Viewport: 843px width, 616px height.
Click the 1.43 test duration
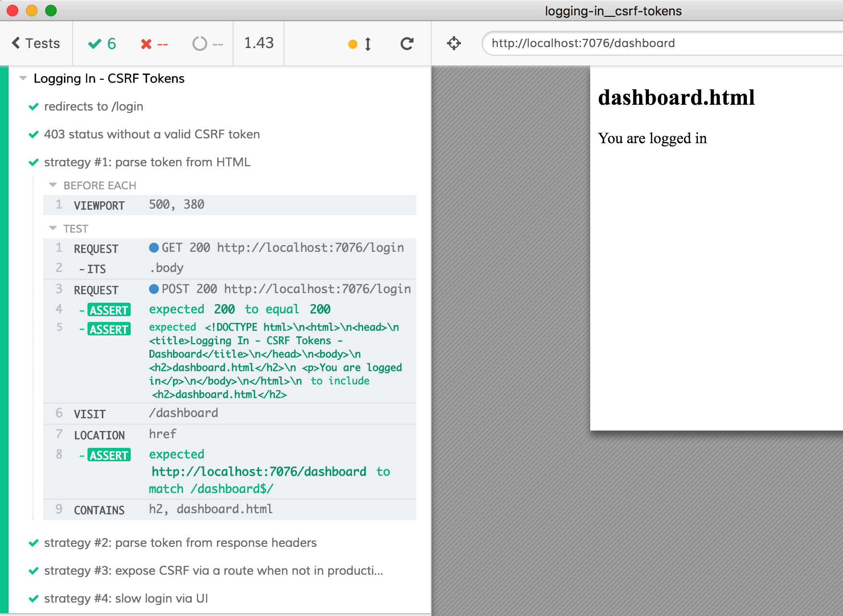pyautogui.click(x=259, y=43)
